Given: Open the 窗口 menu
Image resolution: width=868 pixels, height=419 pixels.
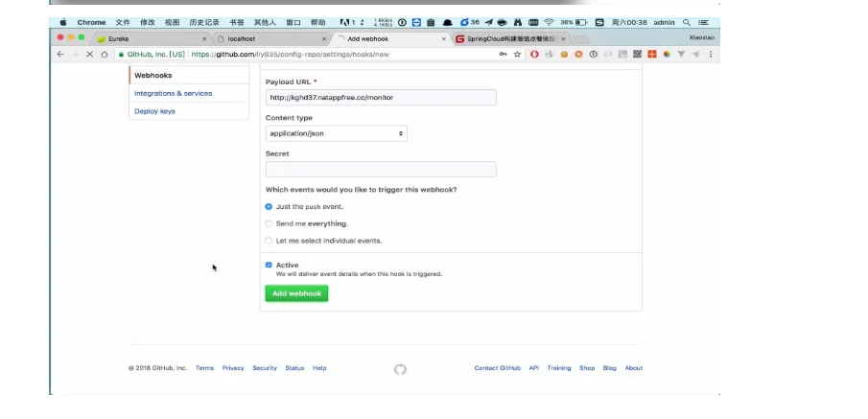Looking at the screenshot, I should pyautogui.click(x=293, y=23).
